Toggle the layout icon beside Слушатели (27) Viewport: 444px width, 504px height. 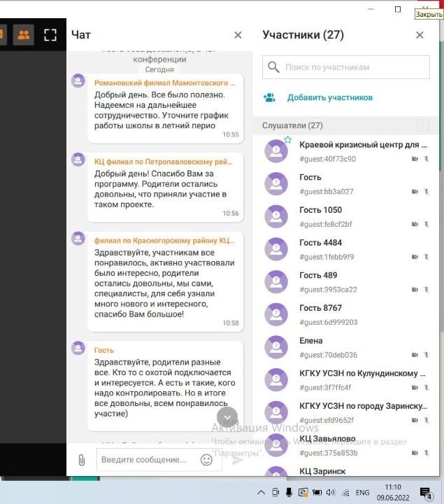pos(423,125)
